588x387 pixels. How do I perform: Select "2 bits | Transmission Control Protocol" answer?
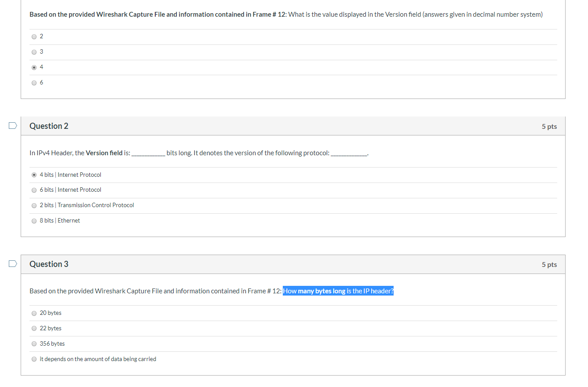(x=34, y=205)
